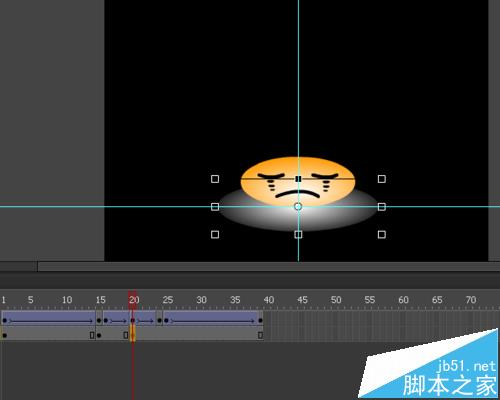Jump to frame 45 on the timeline ruler
The width and height of the screenshot is (500, 400).
coord(302,299)
